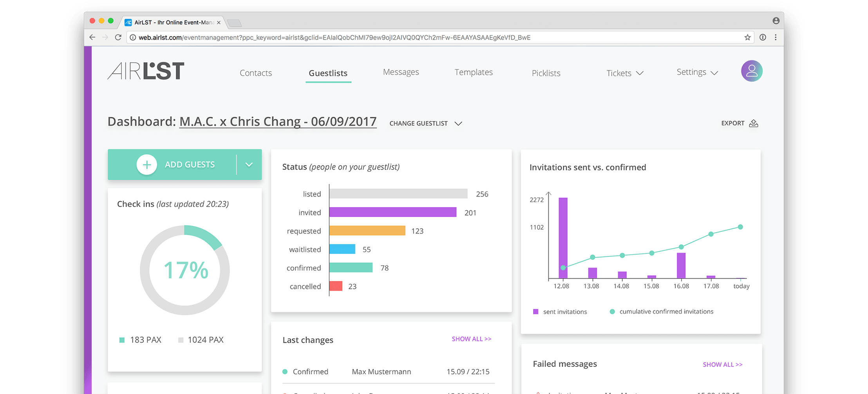Click the extension icon beside bookmark star
Image resolution: width=868 pixels, height=394 pixels.
763,37
